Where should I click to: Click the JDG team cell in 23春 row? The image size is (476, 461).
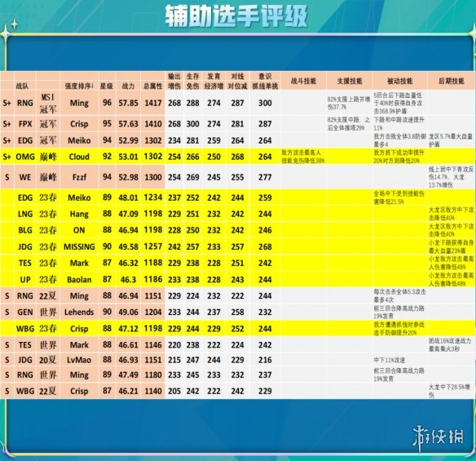click(25, 246)
